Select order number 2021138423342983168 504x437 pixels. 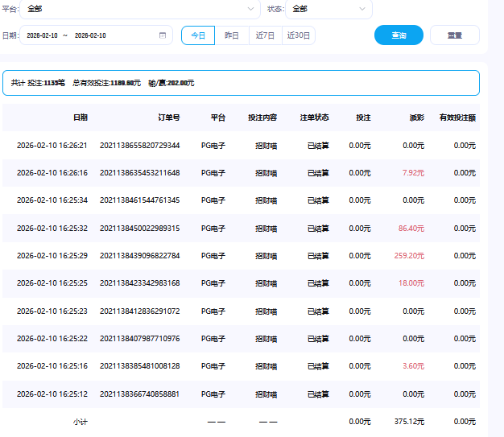(140, 283)
